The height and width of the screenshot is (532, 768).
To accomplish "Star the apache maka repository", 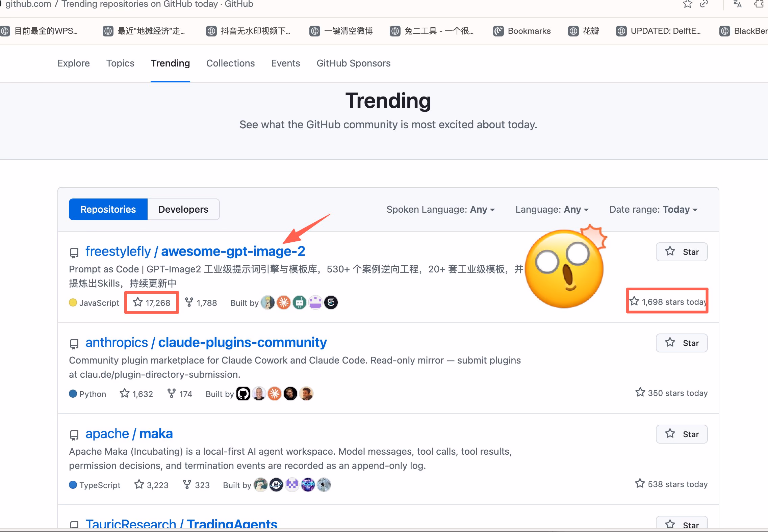I will 682,434.
